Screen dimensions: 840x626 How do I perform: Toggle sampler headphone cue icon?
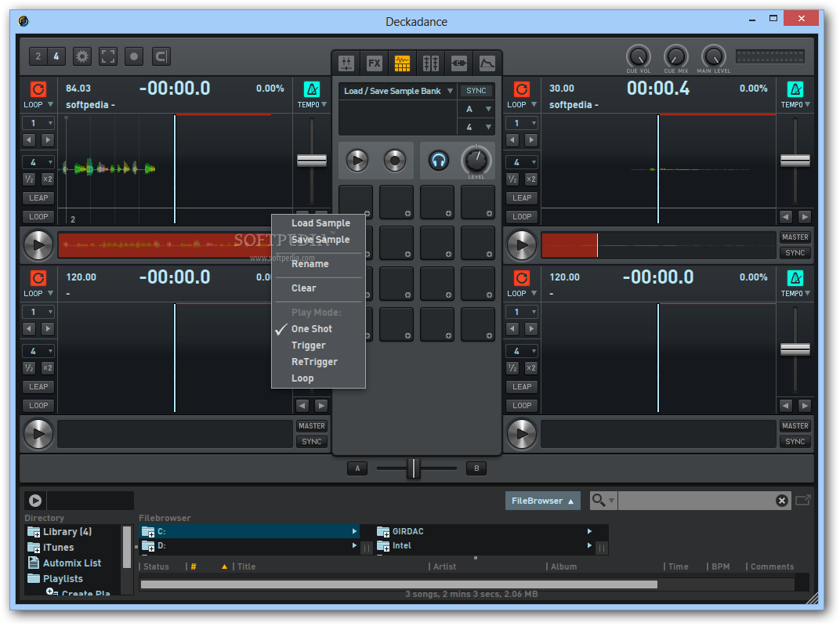tap(439, 161)
